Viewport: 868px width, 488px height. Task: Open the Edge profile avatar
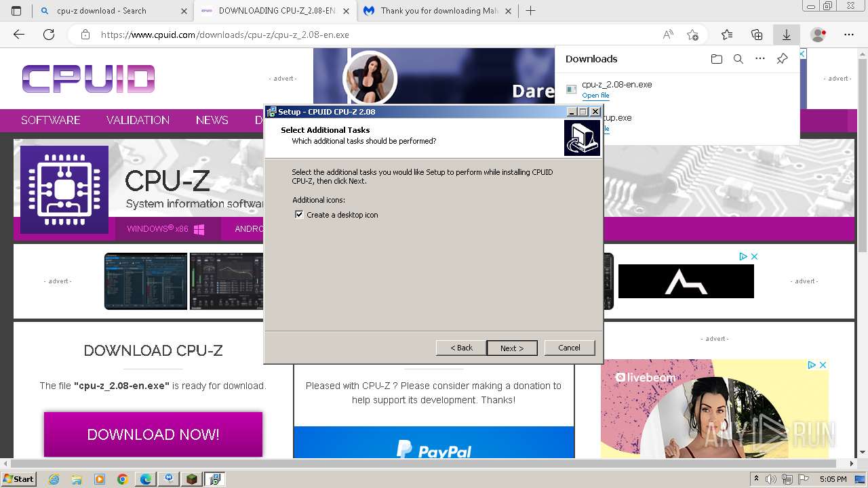point(818,35)
